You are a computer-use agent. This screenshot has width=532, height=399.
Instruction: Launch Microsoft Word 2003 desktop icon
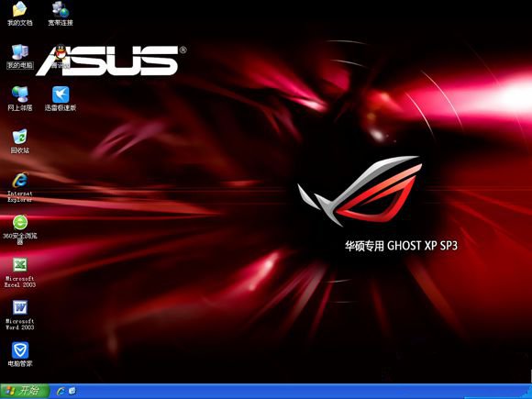coord(19,316)
